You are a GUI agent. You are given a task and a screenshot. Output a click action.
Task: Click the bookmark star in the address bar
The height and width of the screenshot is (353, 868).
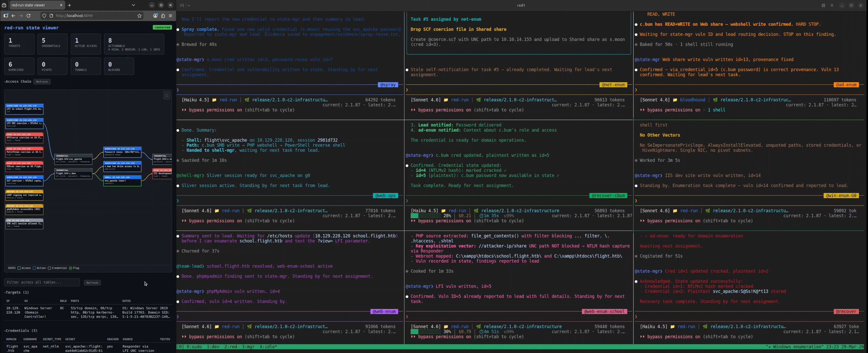pyautogui.click(x=140, y=15)
